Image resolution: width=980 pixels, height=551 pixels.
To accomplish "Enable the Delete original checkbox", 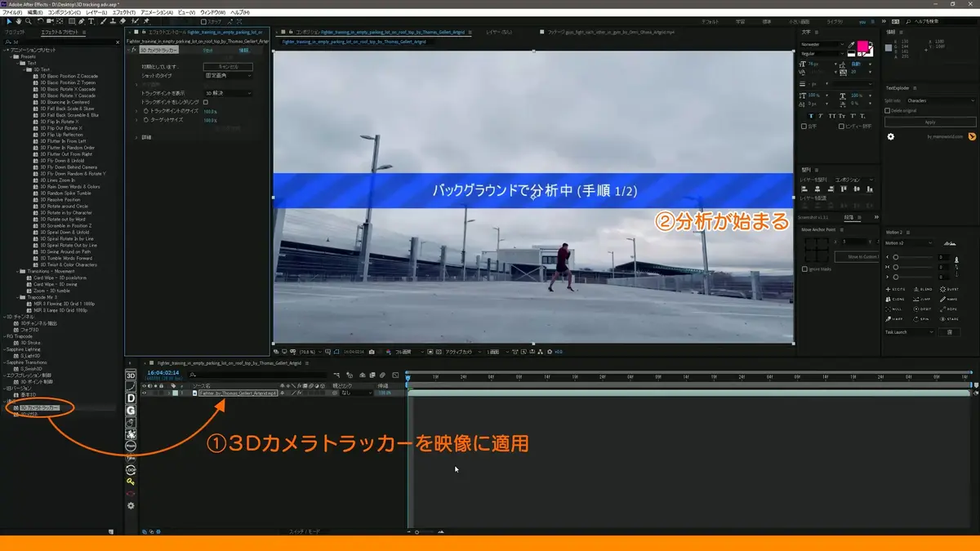I will (888, 110).
